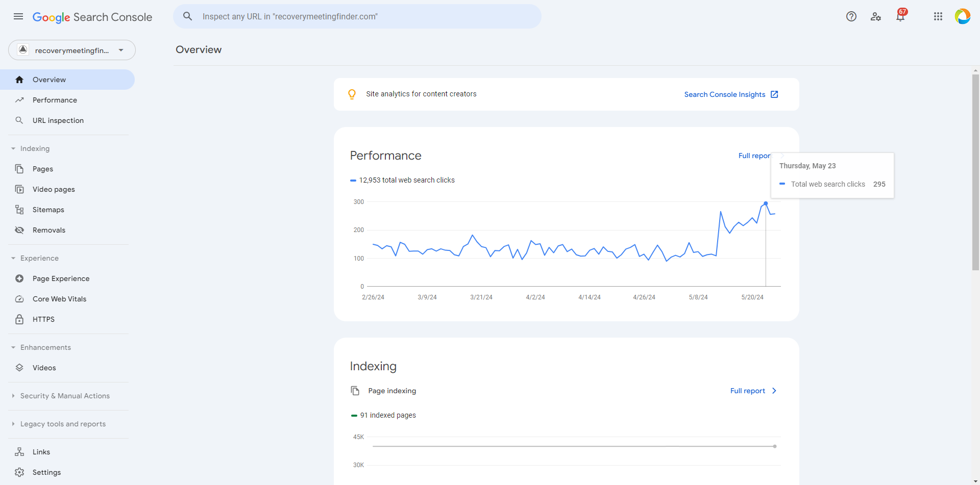Open users and permissions settings icon
The image size is (980, 485).
tap(876, 16)
